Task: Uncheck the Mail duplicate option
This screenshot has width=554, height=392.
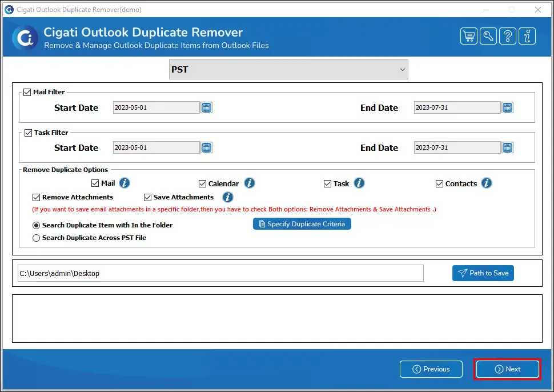Action: [95, 183]
